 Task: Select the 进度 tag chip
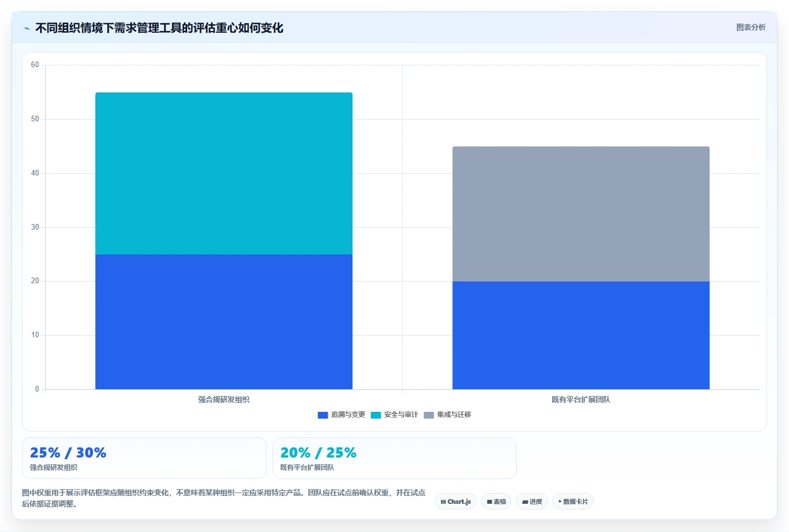point(532,502)
